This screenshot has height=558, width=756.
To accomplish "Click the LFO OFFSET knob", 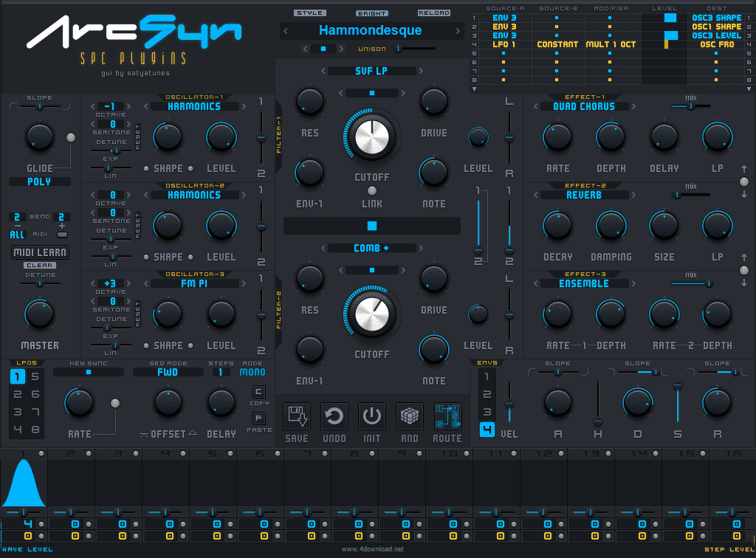I will point(168,403).
